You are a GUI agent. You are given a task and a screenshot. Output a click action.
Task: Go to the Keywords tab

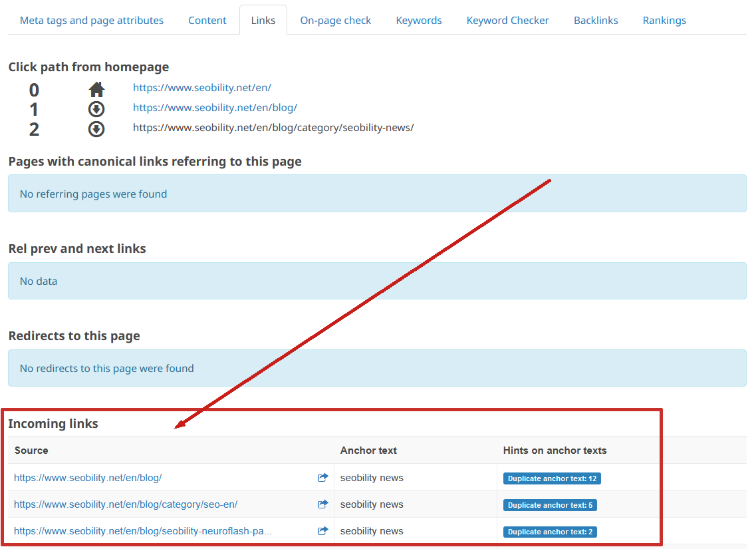coord(418,20)
